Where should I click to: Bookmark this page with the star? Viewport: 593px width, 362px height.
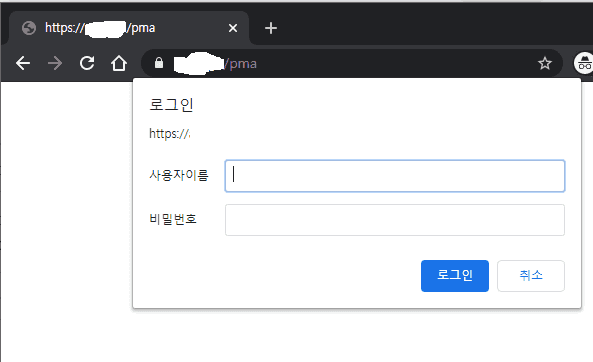545,63
